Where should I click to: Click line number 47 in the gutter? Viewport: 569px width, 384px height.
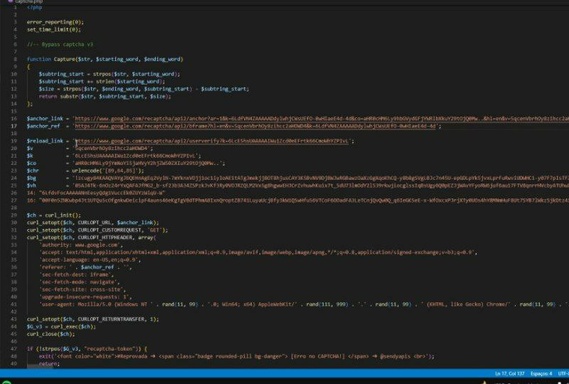tap(14, 349)
